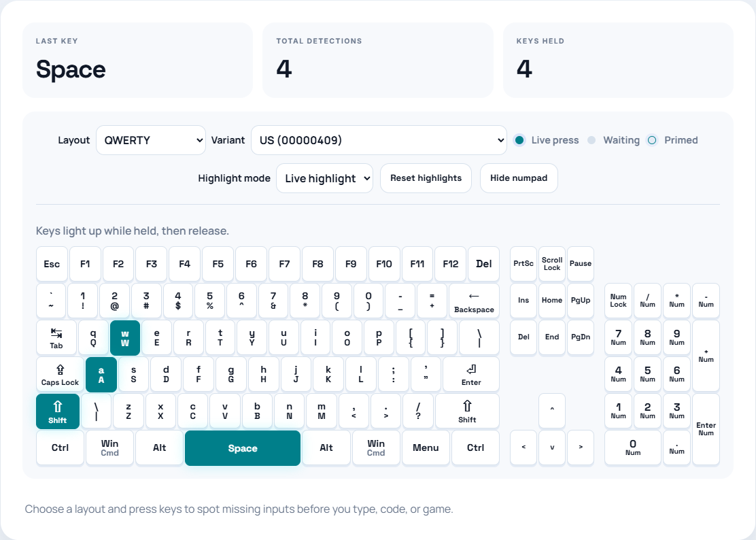Image resolution: width=756 pixels, height=540 pixels.
Task: Click the Hide numpad button
Action: [519, 178]
